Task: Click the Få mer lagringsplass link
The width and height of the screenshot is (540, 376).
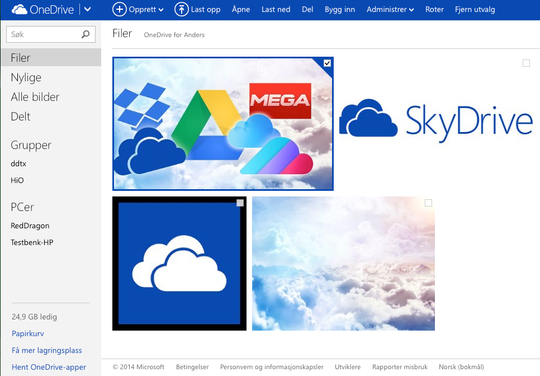Action: [x=47, y=350]
